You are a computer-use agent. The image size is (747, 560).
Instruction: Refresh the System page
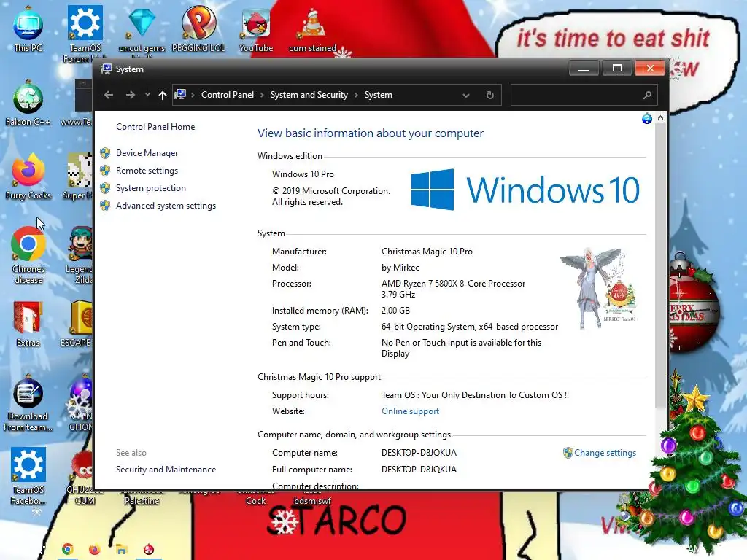tap(489, 96)
